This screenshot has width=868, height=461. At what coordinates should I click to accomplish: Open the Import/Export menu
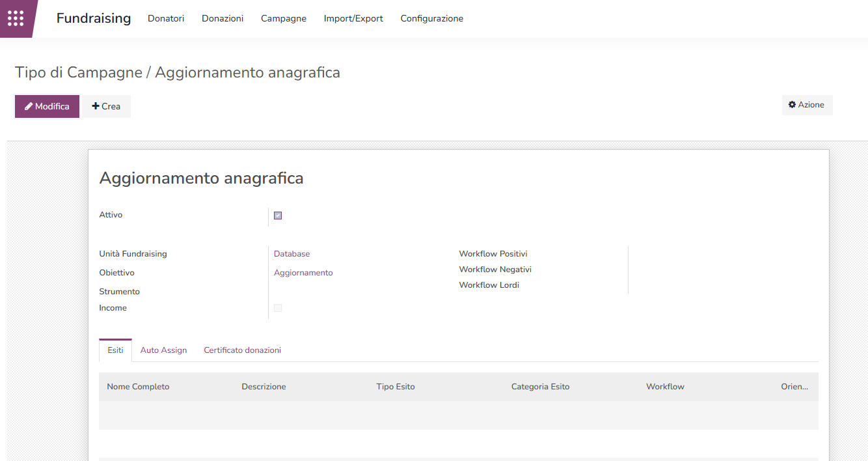click(353, 18)
